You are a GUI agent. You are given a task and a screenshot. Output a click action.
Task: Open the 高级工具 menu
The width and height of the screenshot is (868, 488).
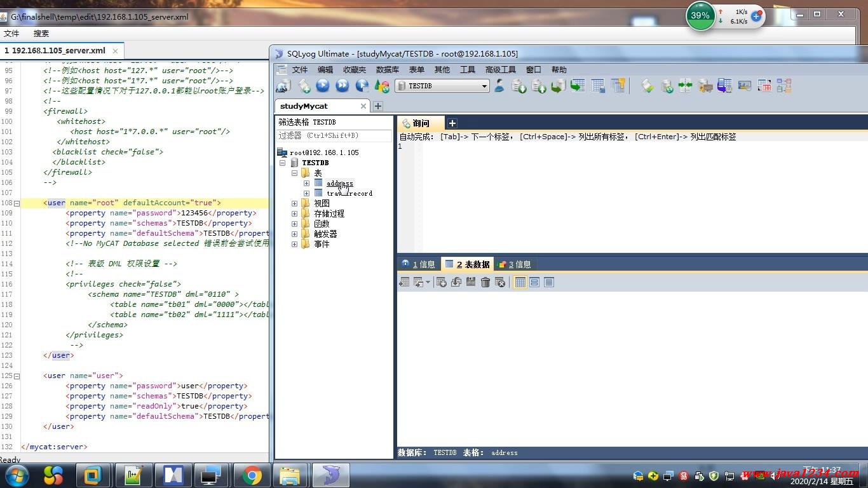pyautogui.click(x=501, y=70)
